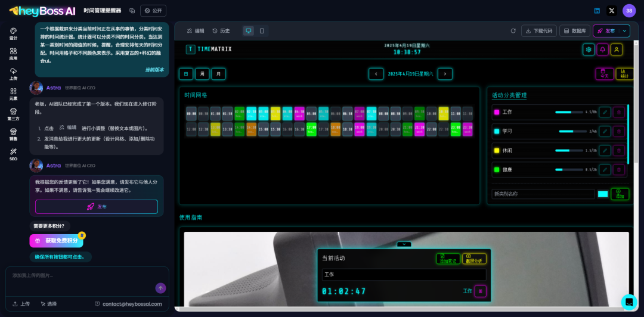Screen dimensions: 644x317
Task: Open the 销售 sales sidebar item
Action: click(13, 134)
